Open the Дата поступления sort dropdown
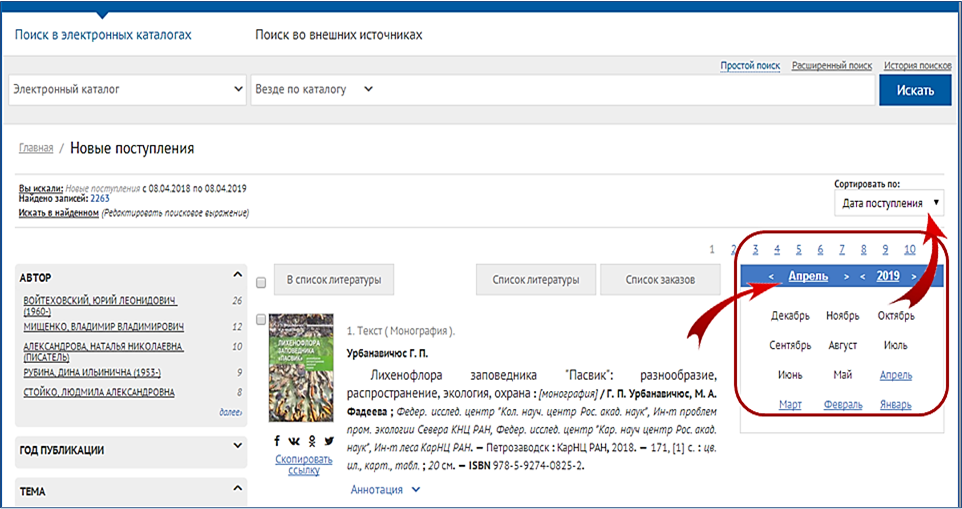This screenshot has height=509, width=962. [889, 203]
